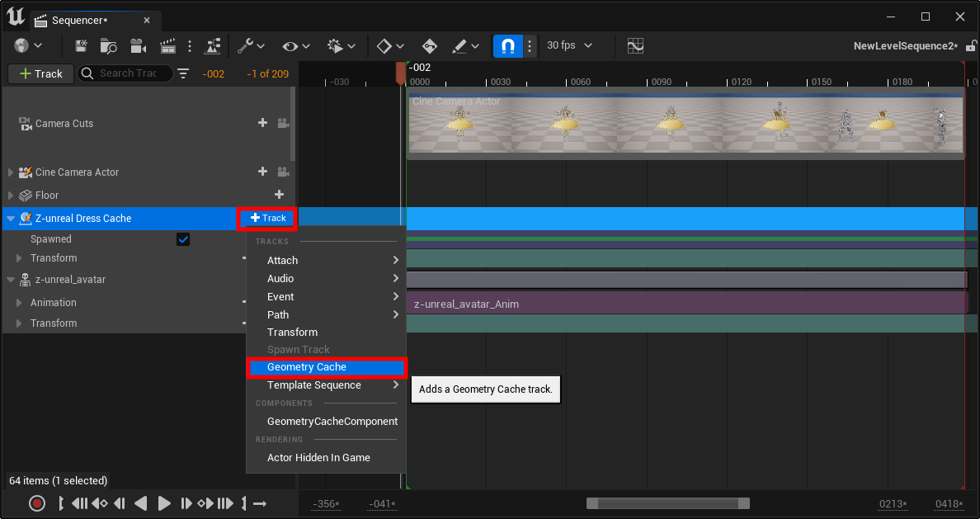Open the track filter options icon
The height and width of the screenshot is (519, 980).
(x=183, y=73)
